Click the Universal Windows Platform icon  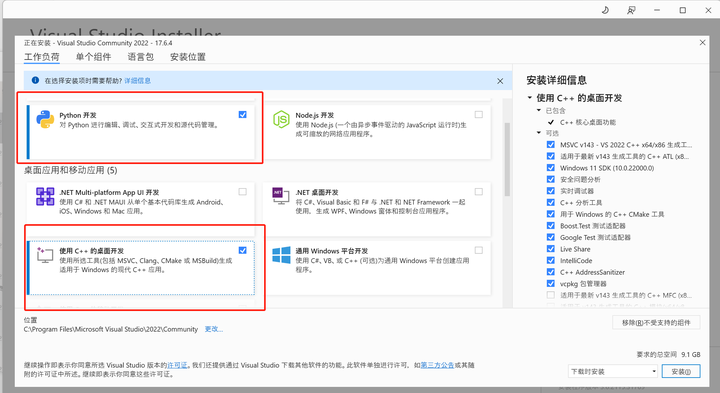pyautogui.click(x=281, y=255)
